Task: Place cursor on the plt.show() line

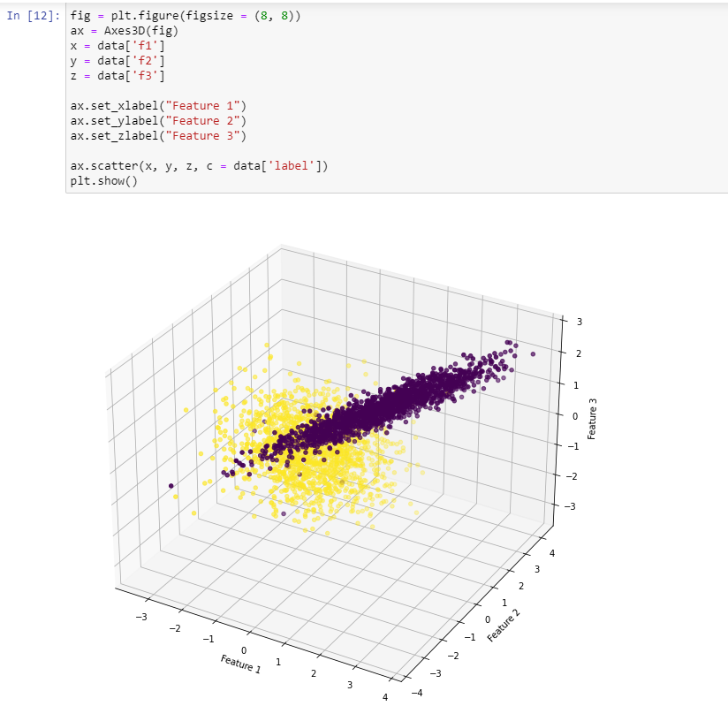Action: (106, 180)
